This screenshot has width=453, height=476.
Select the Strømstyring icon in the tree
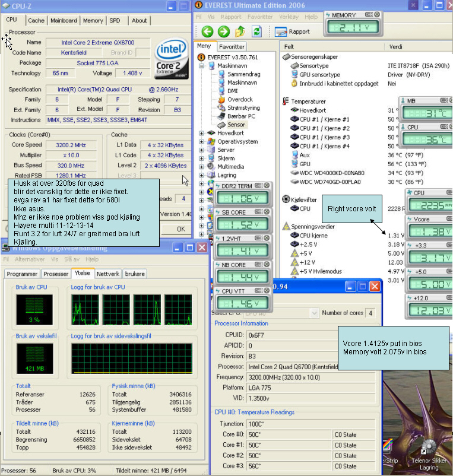[x=221, y=108]
